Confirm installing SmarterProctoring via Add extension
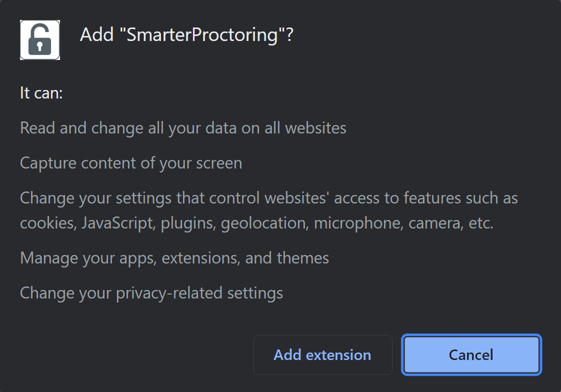Viewport: 561px width, 392px height. pos(322,354)
